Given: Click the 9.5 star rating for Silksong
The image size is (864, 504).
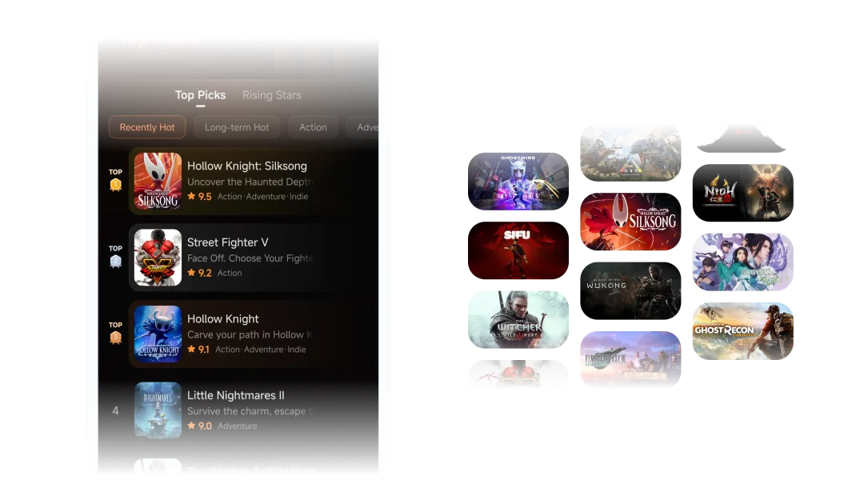Looking at the screenshot, I should (x=199, y=197).
